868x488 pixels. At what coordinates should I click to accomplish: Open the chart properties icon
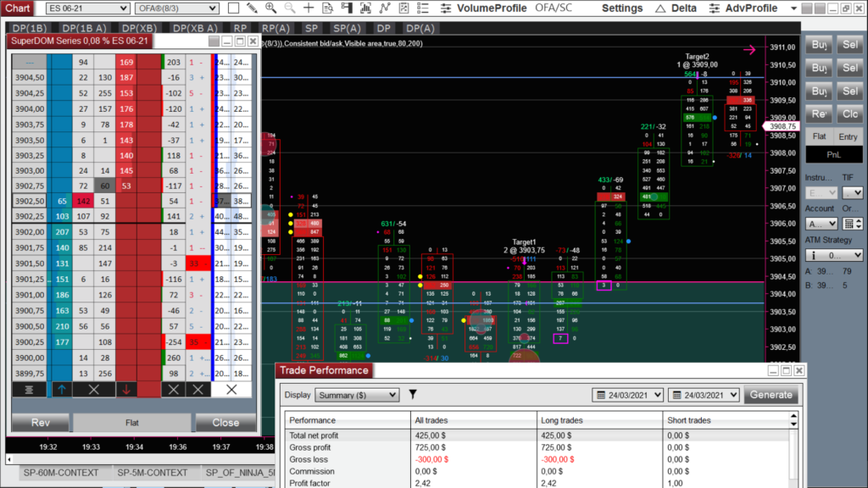(404, 8)
